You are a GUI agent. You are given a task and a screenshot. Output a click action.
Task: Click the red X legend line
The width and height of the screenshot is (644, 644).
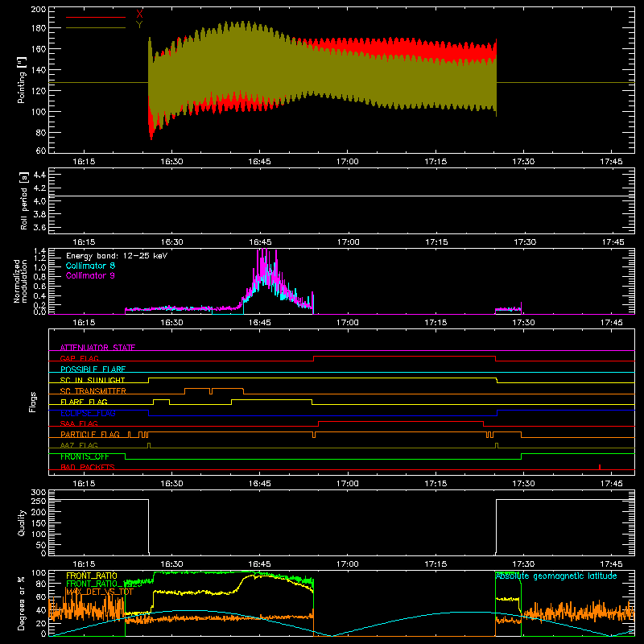[x=96, y=17]
